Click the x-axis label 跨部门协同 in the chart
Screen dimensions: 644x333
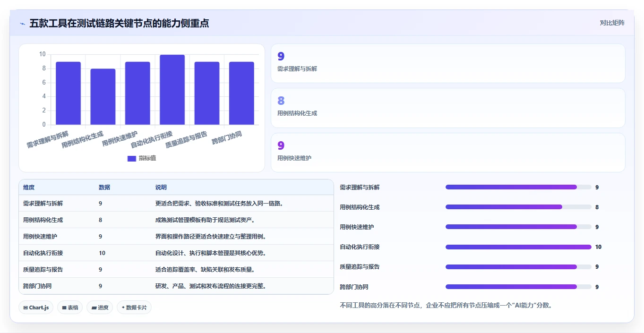point(227,138)
